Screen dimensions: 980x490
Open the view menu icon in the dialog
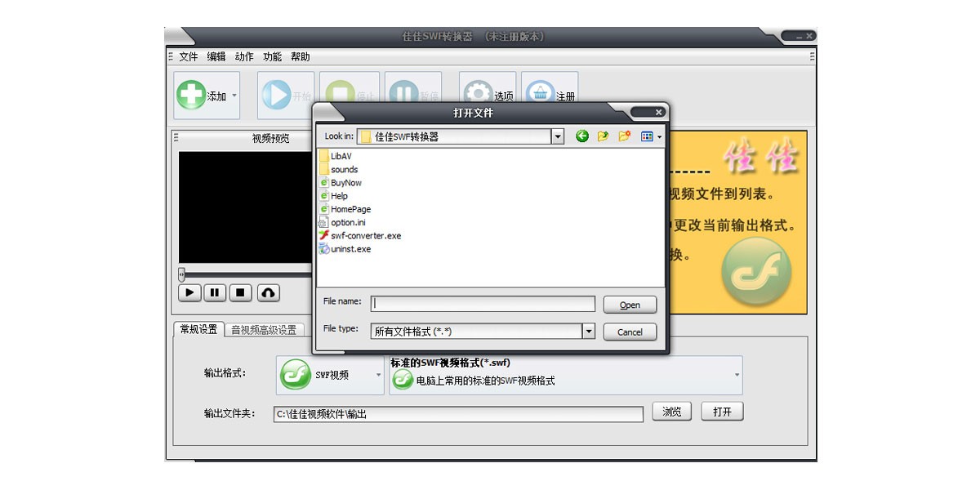651,136
